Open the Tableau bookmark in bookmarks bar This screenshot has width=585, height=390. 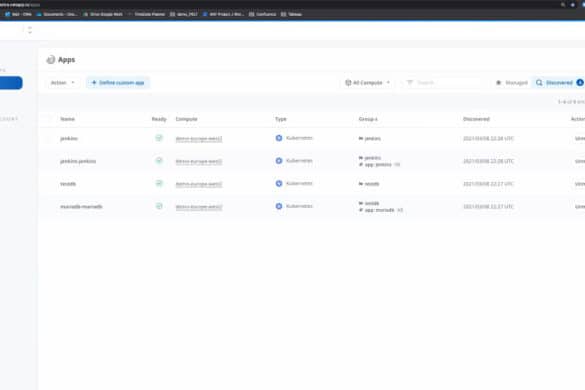[291, 14]
